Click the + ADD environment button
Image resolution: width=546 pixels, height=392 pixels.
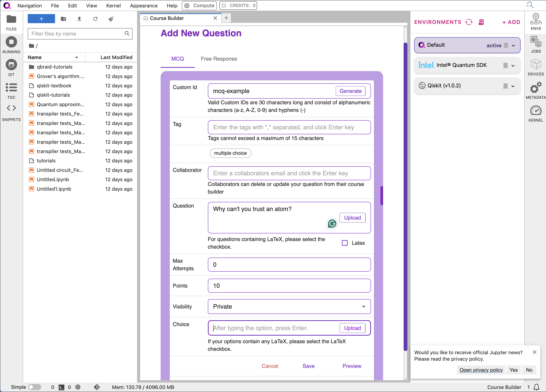(511, 22)
